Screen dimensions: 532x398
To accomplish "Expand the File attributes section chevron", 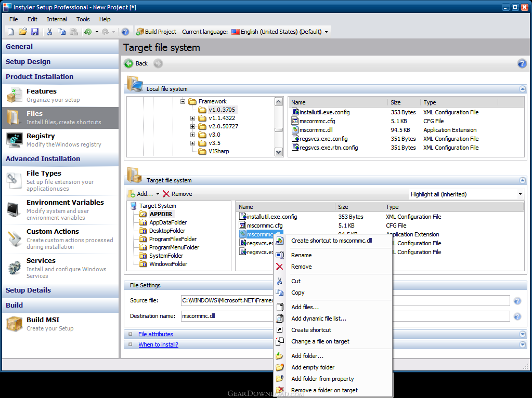I will click(x=523, y=334).
